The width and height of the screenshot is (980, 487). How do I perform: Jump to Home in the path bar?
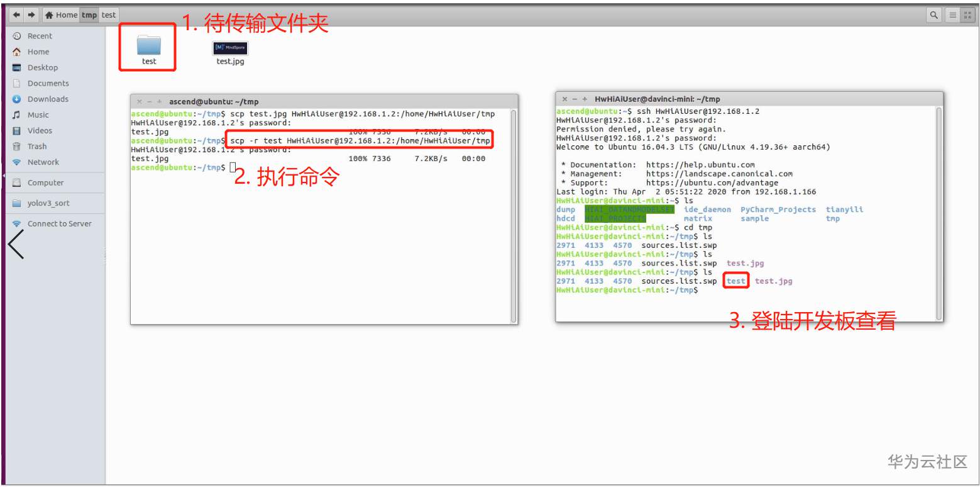pyautogui.click(x=60, y=14)
